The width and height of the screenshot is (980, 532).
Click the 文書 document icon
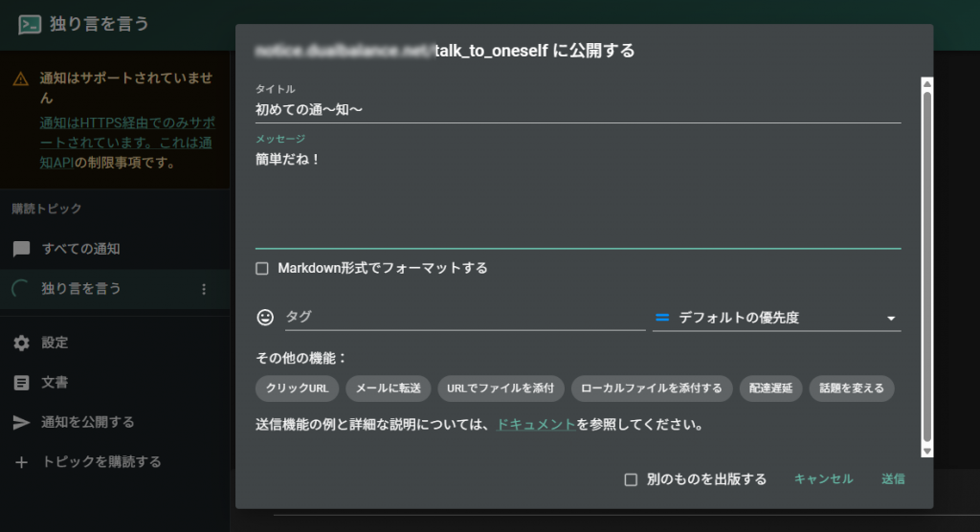[x=21, y=383]
